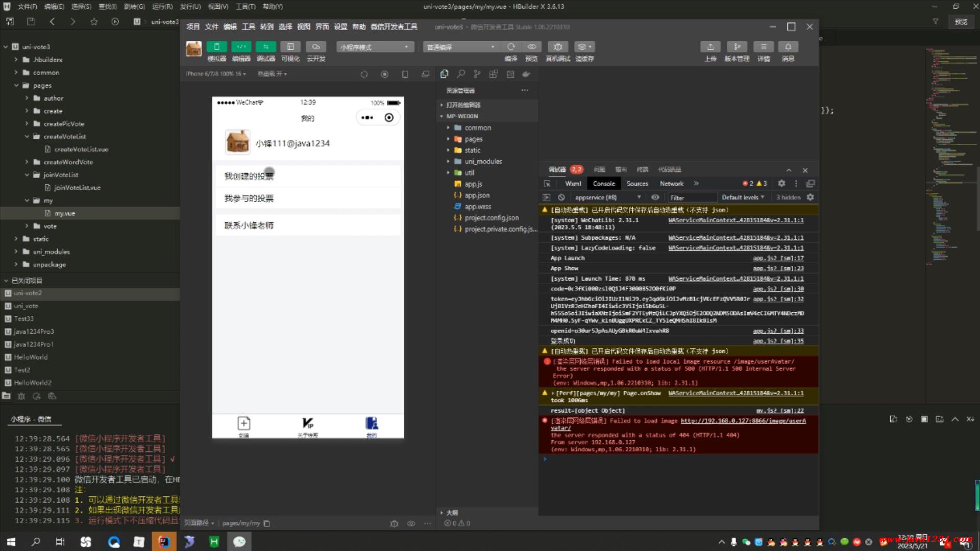Toggle the 可视化 visualization button
The height and width of the screenshot is (551, 980).
[290, 47]
